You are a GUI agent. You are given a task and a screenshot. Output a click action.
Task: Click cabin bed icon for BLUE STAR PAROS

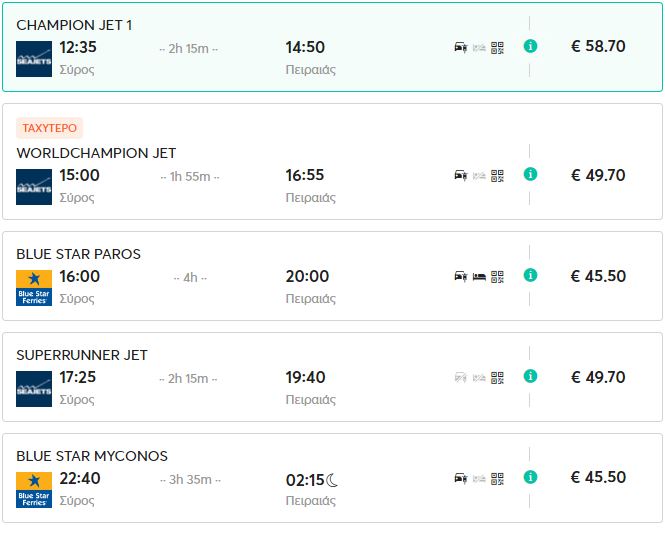click(479, 276)
